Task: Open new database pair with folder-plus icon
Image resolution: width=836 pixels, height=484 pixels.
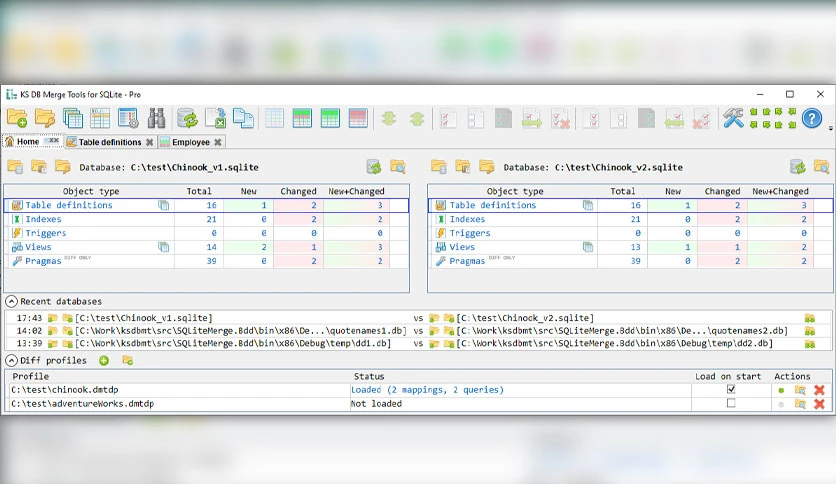Action: pos(17,118)
